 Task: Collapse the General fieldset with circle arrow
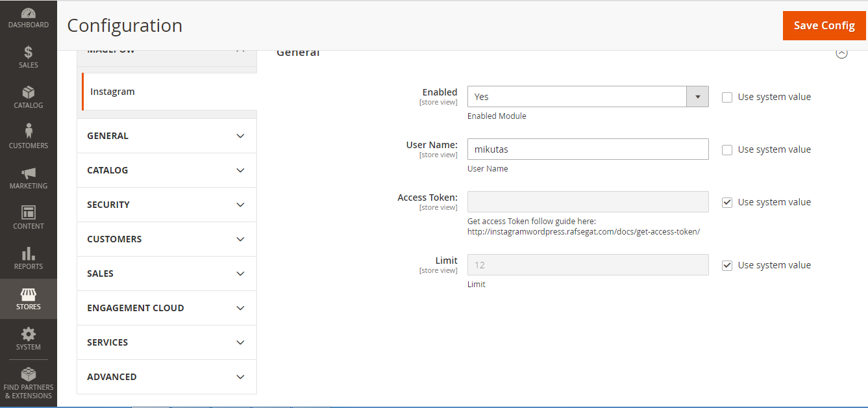click(x=841, y=53)
